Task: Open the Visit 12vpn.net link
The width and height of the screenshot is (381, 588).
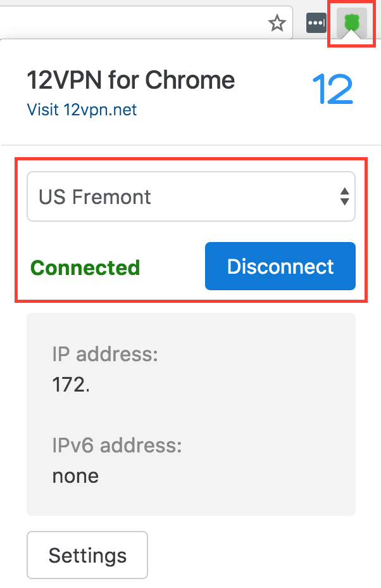Action: (x=82, y=110)
